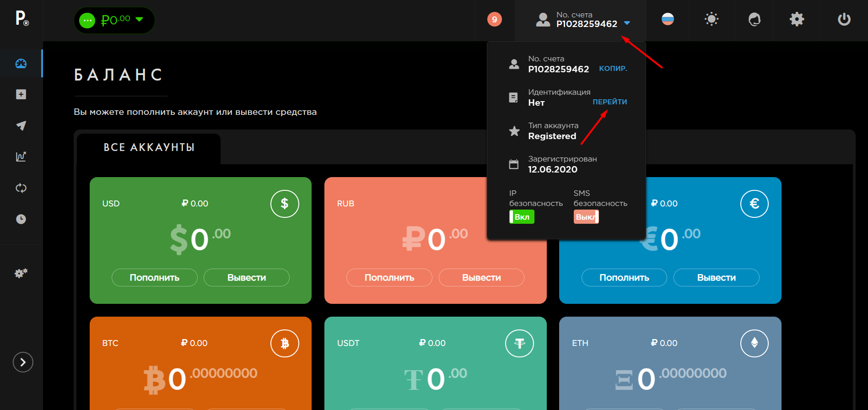
Task: Go to identification via ПЕРЕЙТИ link
Action: click(x=610, y=102)
